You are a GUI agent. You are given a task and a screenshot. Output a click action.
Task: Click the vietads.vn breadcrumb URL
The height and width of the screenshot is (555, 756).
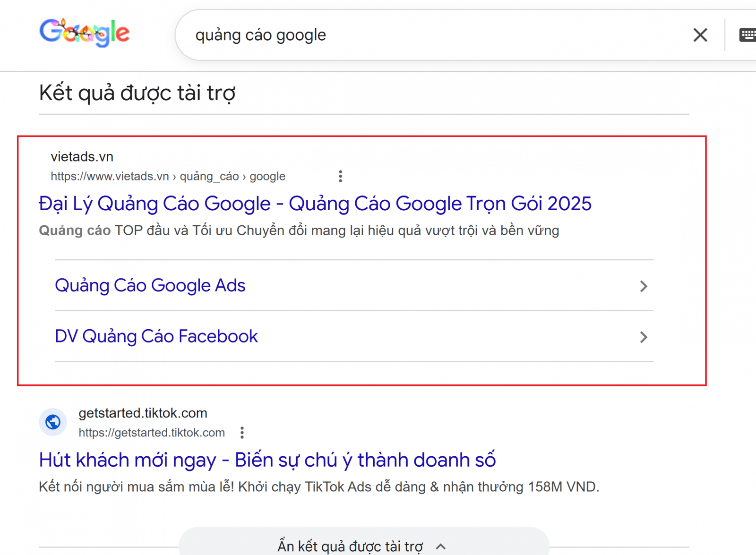point(168,176)
